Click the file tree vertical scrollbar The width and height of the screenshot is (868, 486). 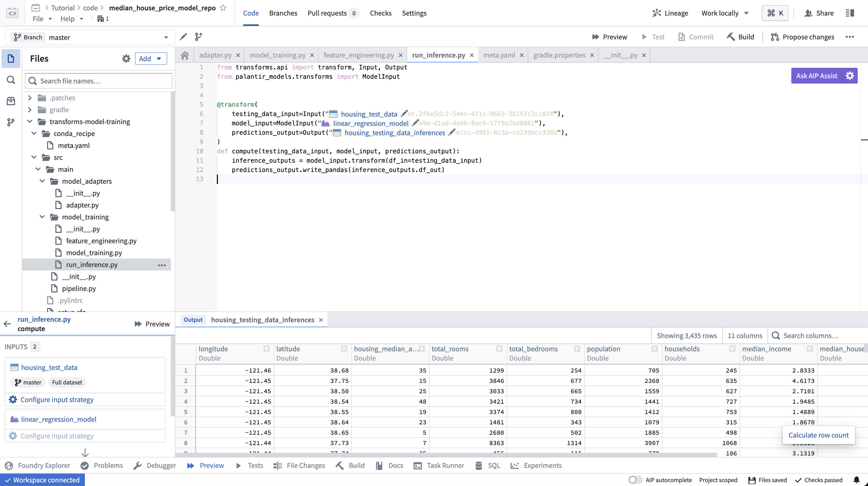coord(173,152)
